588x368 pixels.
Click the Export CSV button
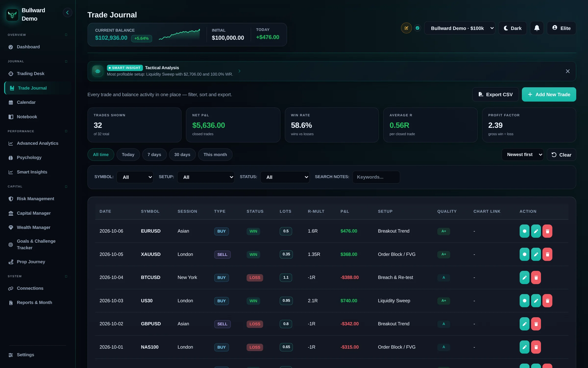point(495,94)
